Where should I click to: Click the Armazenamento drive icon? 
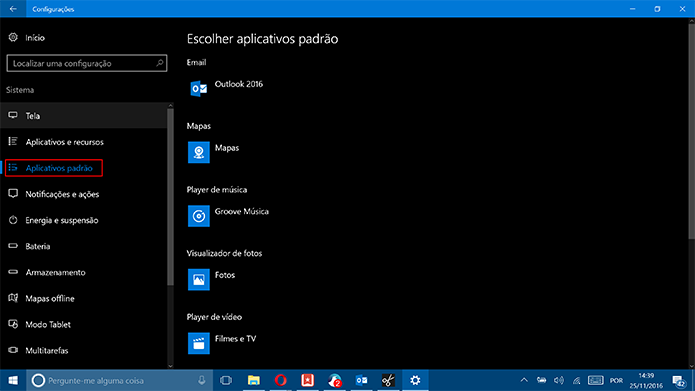point(13,272)
